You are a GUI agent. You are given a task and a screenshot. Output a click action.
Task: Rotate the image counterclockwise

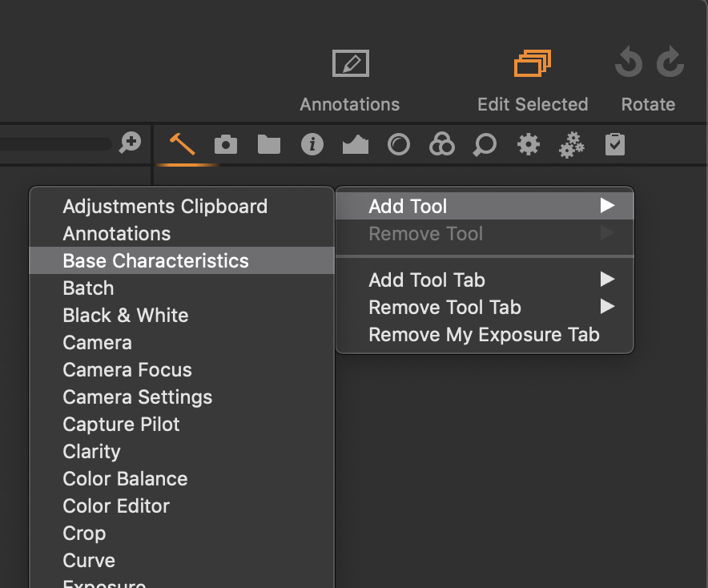[629, 63]
